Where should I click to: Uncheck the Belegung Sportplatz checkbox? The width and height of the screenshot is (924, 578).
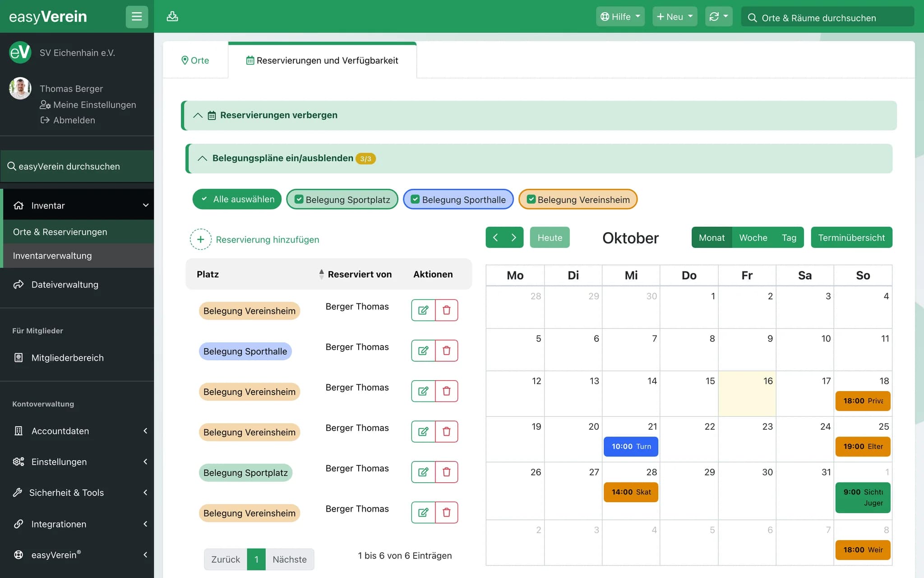point(299,199)
